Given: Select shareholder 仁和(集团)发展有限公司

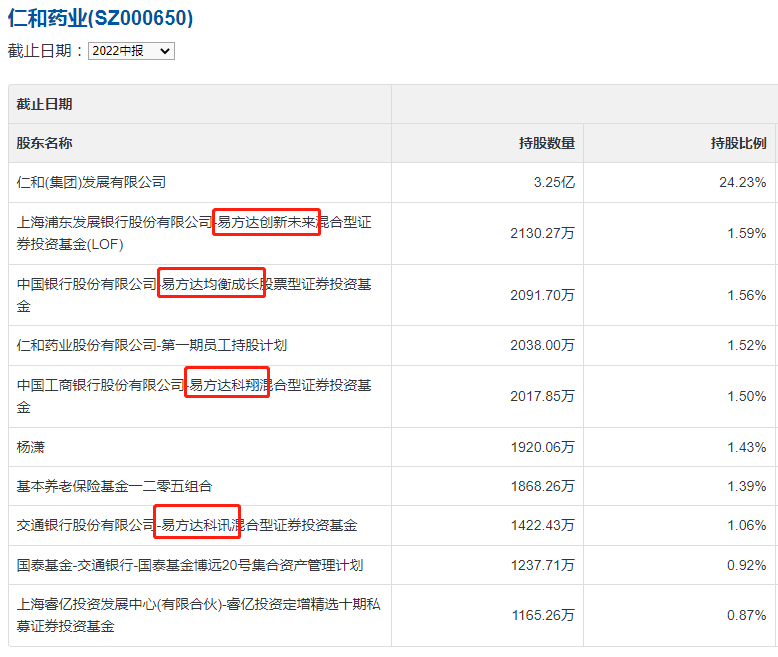Looking at the screenshot, I should click(91, 183).
